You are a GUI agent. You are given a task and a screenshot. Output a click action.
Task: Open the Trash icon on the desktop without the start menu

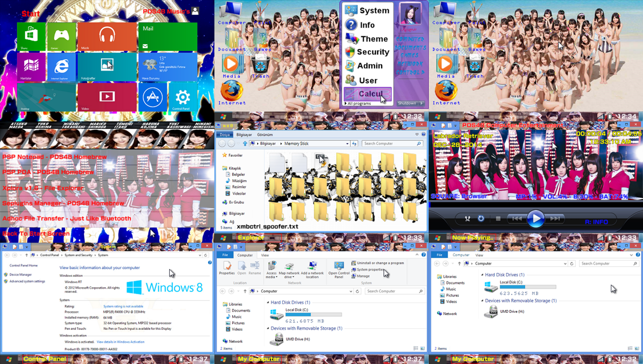coord(474,66)
